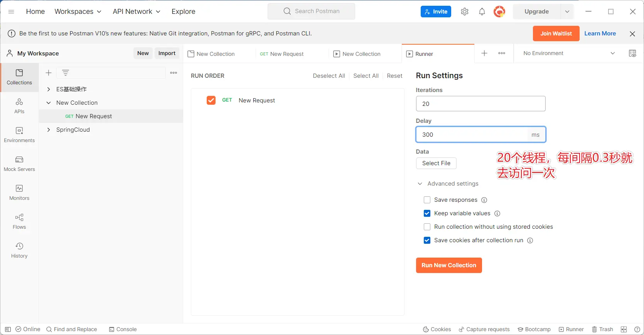
Task: Click Join Waitlist button
Action: (x=556, y=33)
